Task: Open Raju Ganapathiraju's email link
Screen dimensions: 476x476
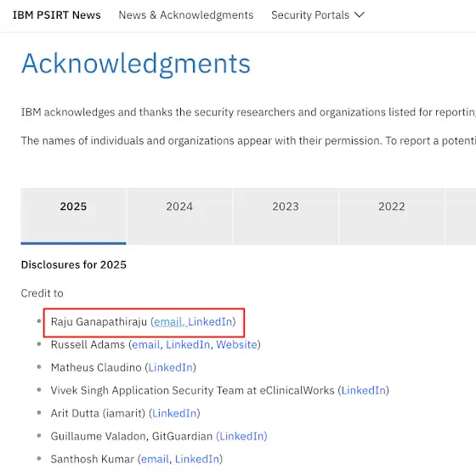Action: [169, 322]
